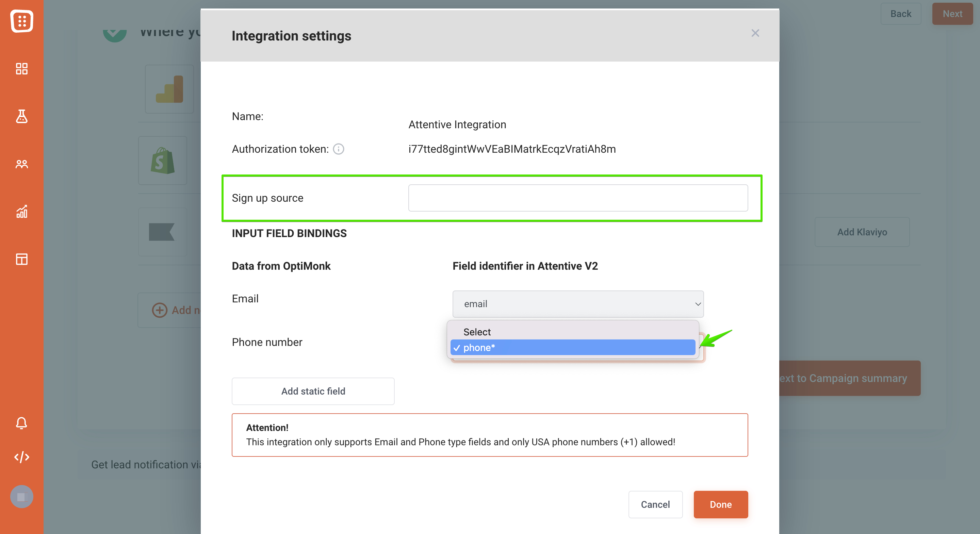Click the Cancel button

click(x=655, y=504)
